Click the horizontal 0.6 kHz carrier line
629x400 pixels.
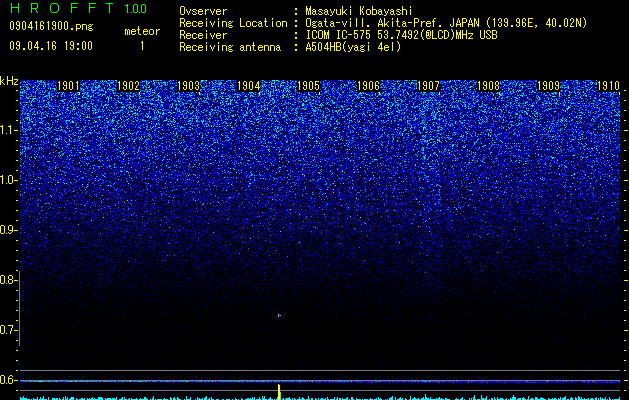[320, 381]
